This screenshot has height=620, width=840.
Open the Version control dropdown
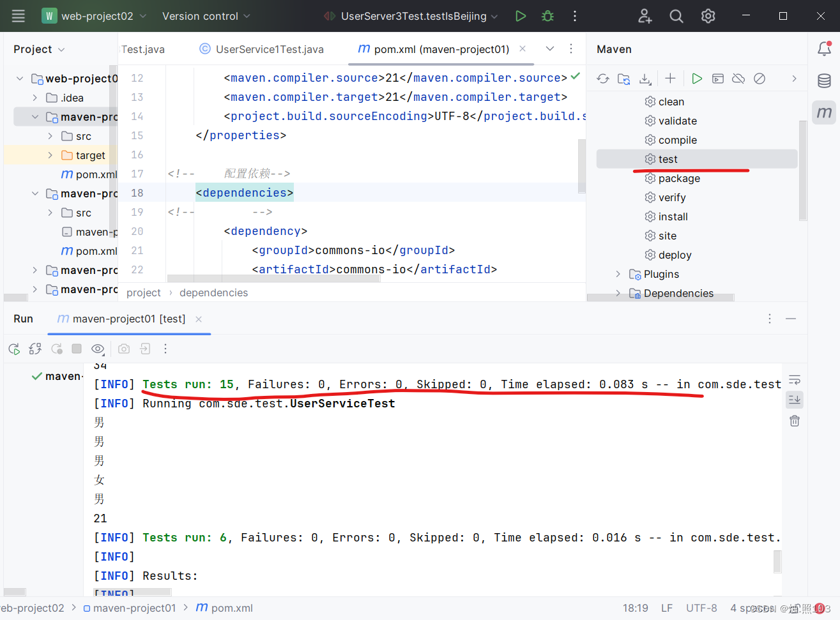[199, 16]
